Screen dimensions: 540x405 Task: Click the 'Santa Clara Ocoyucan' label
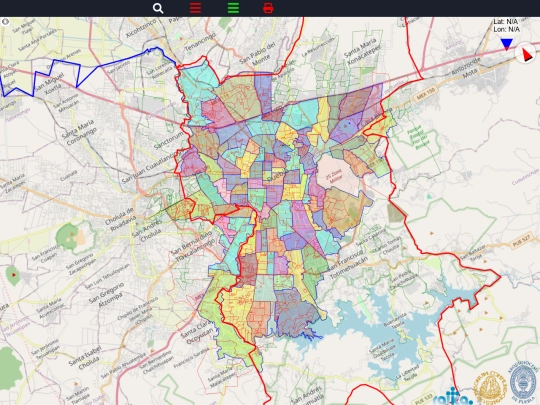pyautogui.click(x=198, y=332)
